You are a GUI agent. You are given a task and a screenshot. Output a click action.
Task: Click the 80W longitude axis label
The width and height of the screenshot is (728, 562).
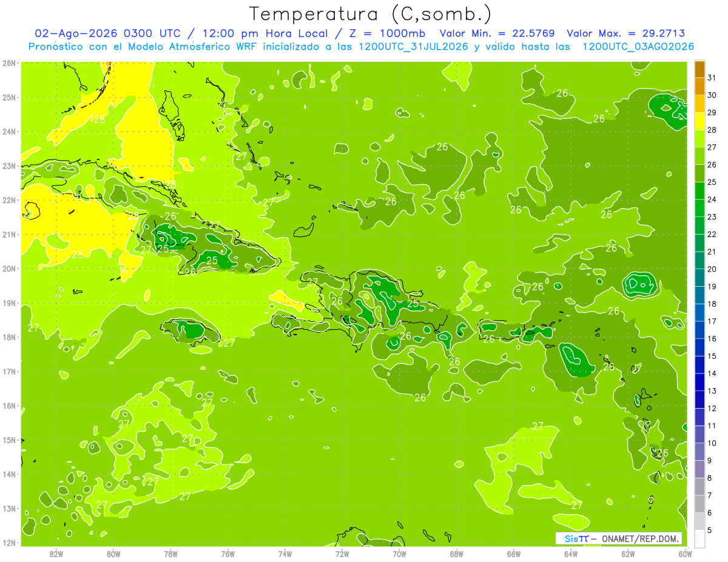tap(113, 554)
